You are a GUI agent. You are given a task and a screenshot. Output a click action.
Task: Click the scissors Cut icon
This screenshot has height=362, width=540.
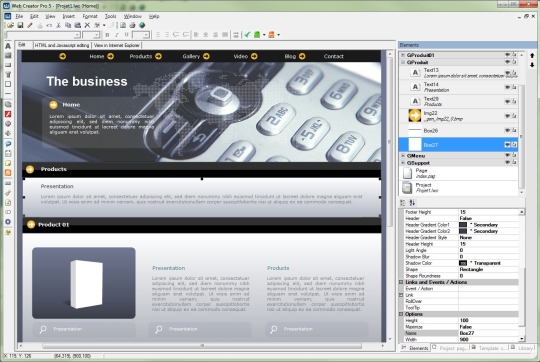tap(58, 25)
